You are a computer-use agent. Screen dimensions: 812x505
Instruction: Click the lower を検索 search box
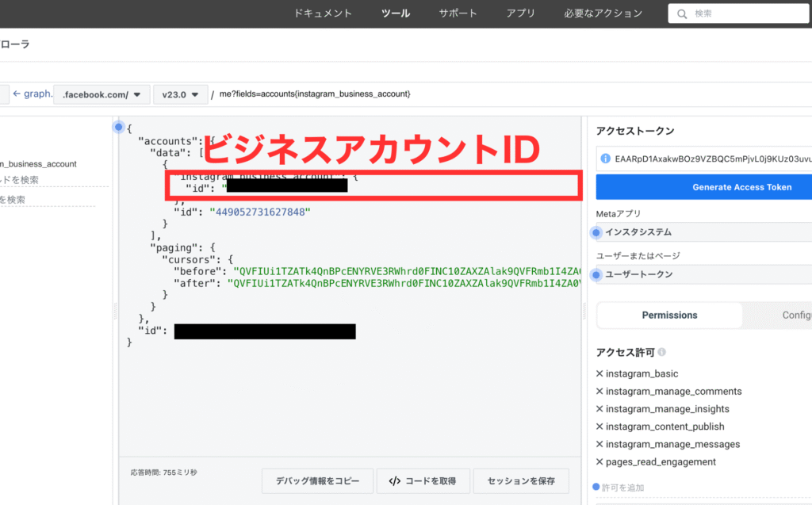(48, 200)
